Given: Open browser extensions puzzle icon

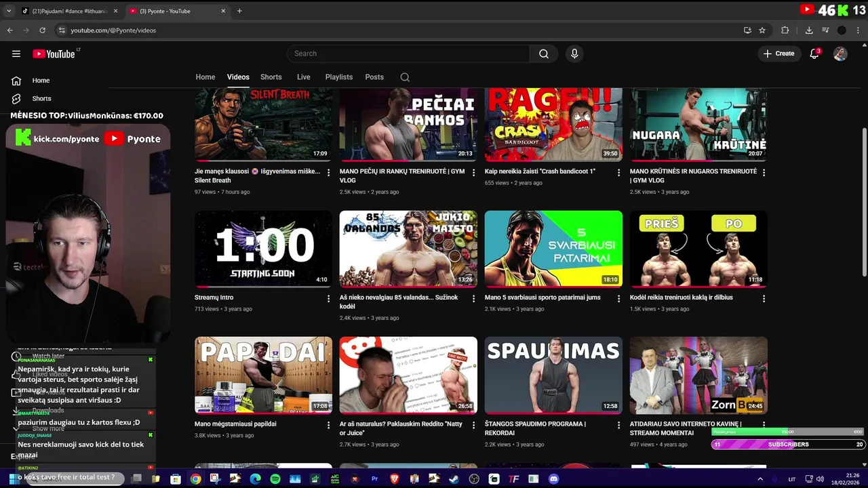Looking at the screenshot, I should [785, 30].
